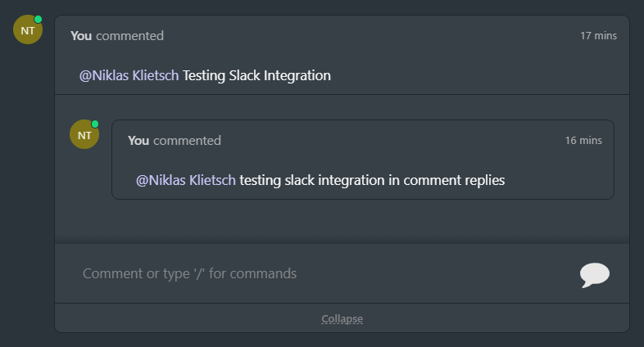Click the NT avatar beside the reply comment
Viewport: 644px width, 347px height.
[x=84, y=134]
